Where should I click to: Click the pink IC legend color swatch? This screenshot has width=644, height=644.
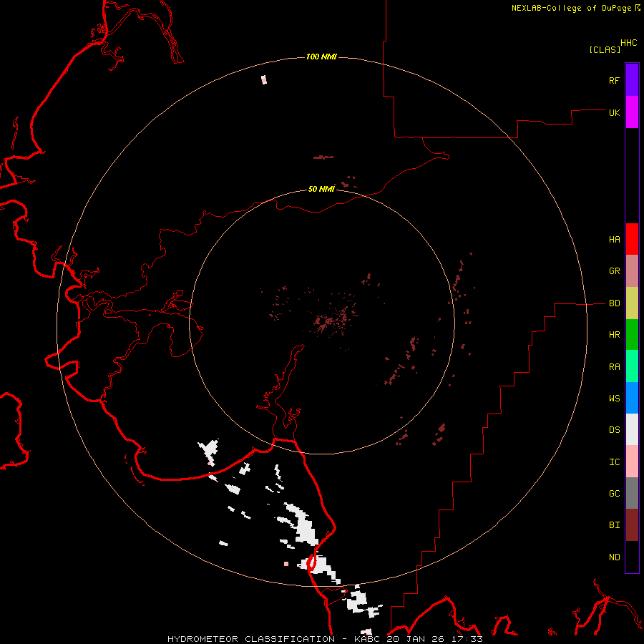point(632,462)
